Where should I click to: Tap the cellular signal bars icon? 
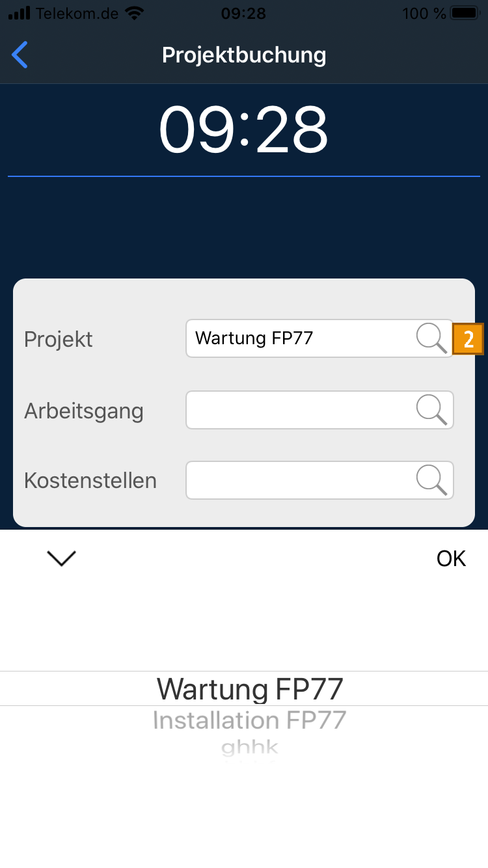[19, 13]
